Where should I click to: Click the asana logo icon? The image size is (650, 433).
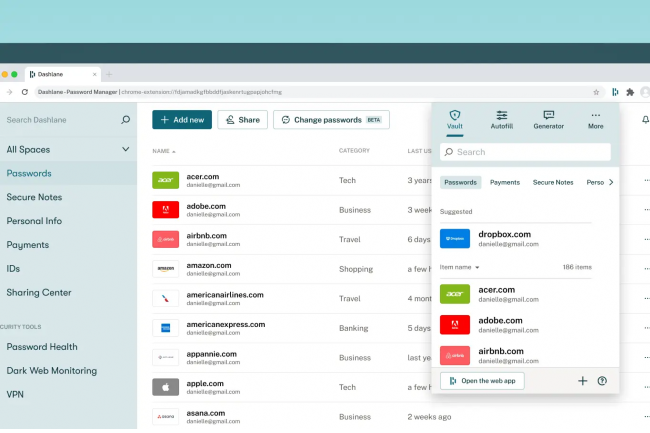(x=165, y=416)
